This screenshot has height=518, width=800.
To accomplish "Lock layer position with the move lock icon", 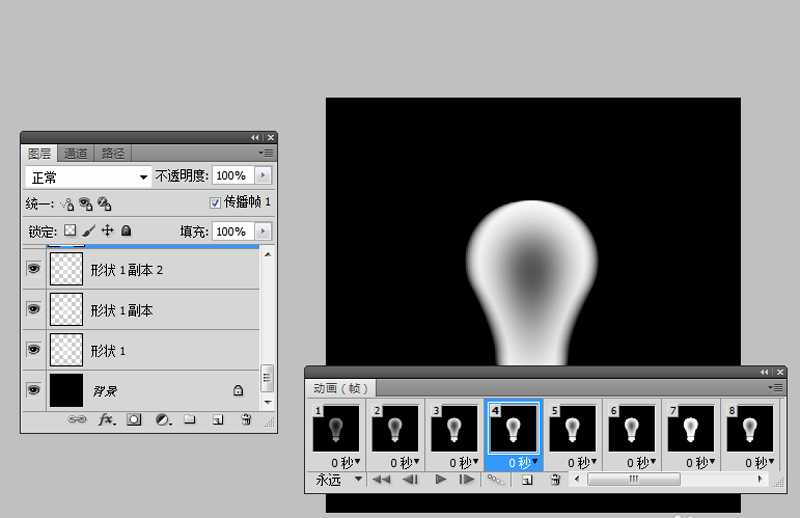I will [x=108, y=231].
